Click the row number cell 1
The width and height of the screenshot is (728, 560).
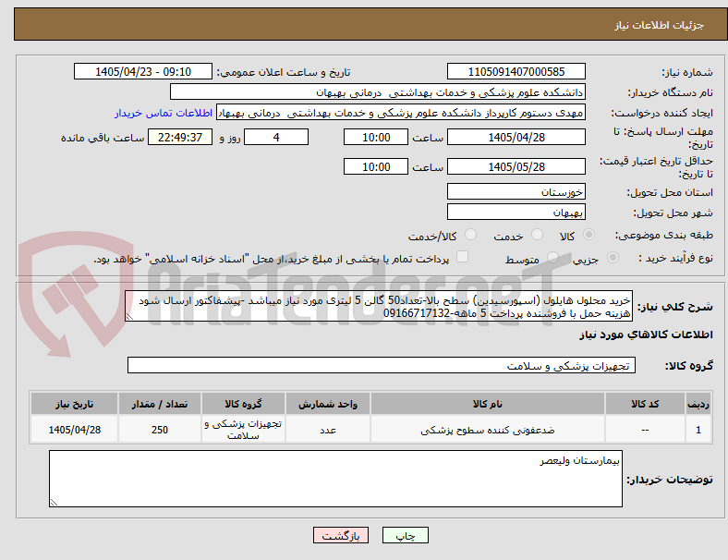click(x=698, y=430)
